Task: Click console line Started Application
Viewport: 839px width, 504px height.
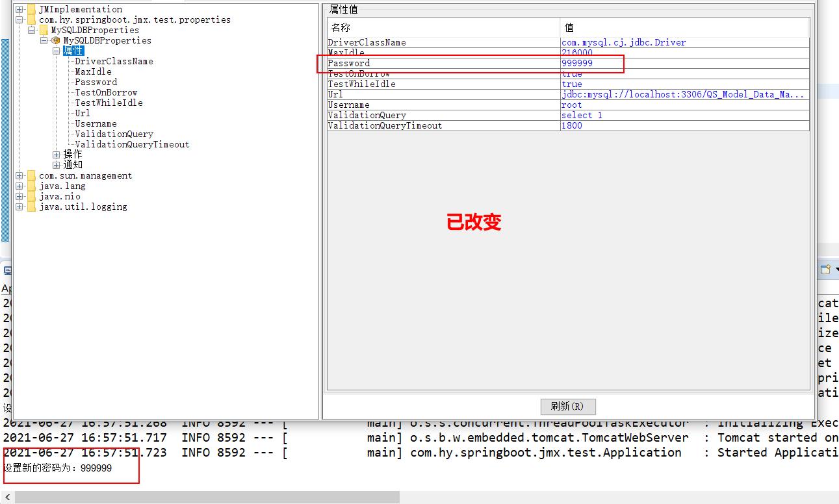Action: coord(420,453)
